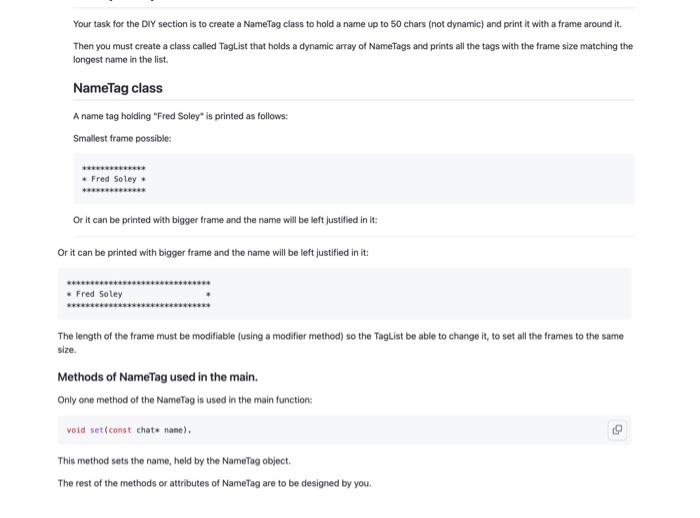Click the "Smallest frame possible:" text
The width and height of the screenshot is (700, 518).
(122, 138)
